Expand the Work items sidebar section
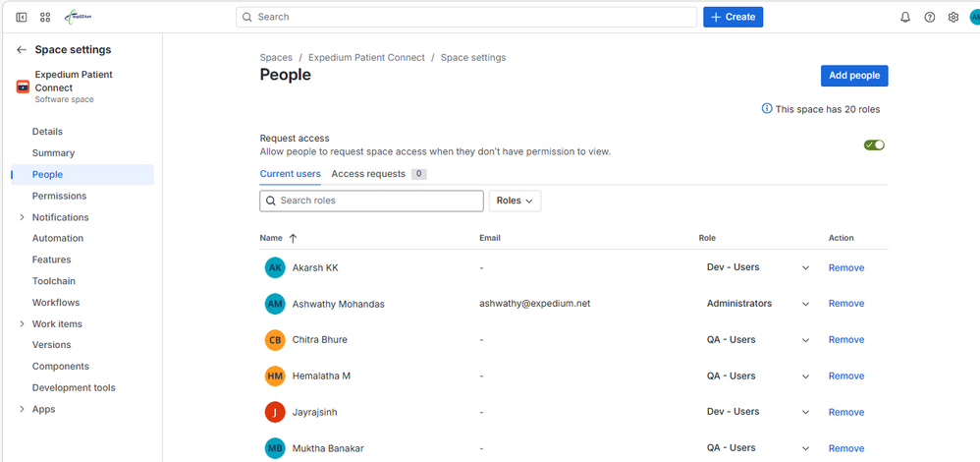 [22, 323]
